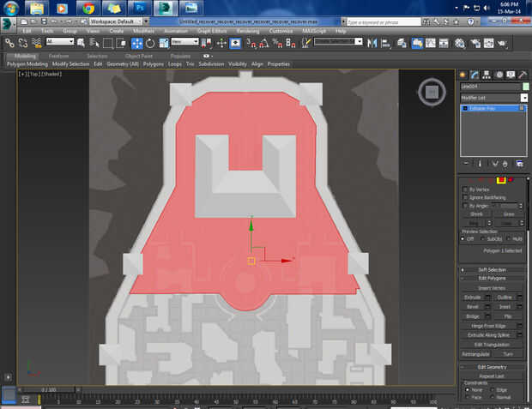532x409 pixels.
Task: Open the Hierarchy command panel tab
Action: pyautogui.click(x=487, y=75)
